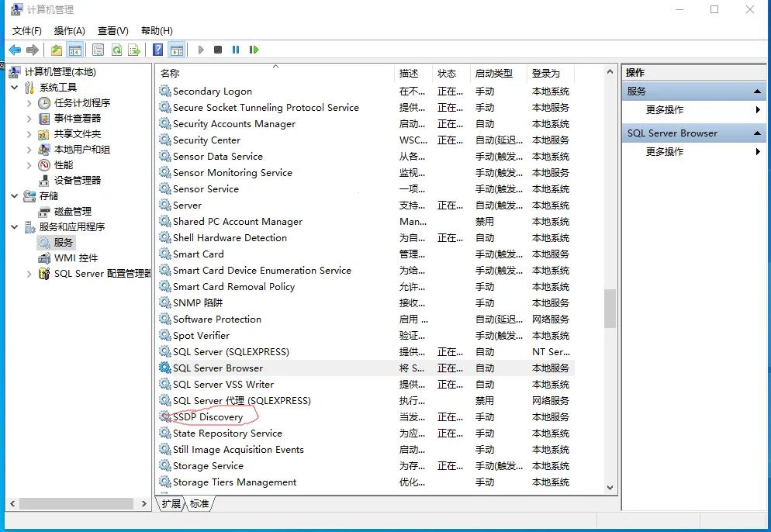Switch to the 标准 tab
The image size is (771, 532).
click(199, 504)
